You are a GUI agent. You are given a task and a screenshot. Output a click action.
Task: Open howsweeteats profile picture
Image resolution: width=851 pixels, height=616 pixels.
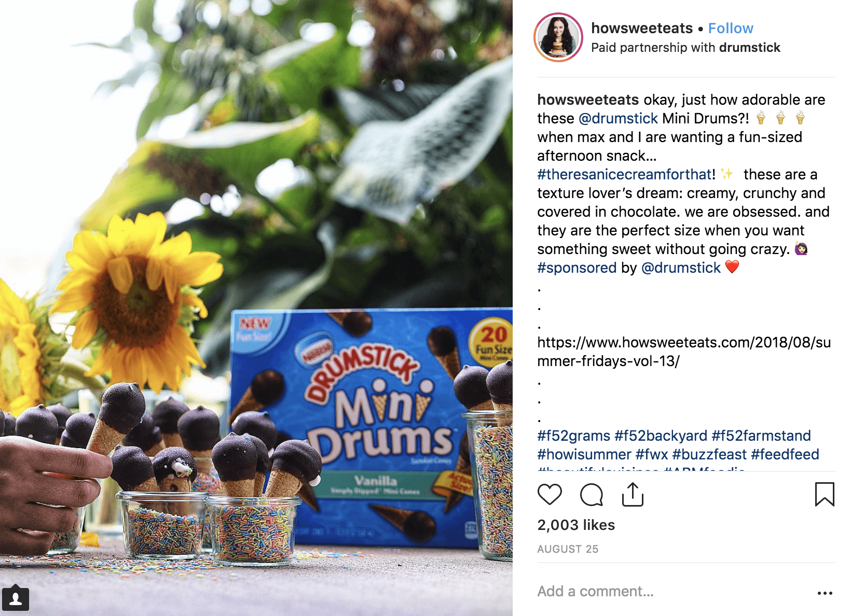click(558, 37)
